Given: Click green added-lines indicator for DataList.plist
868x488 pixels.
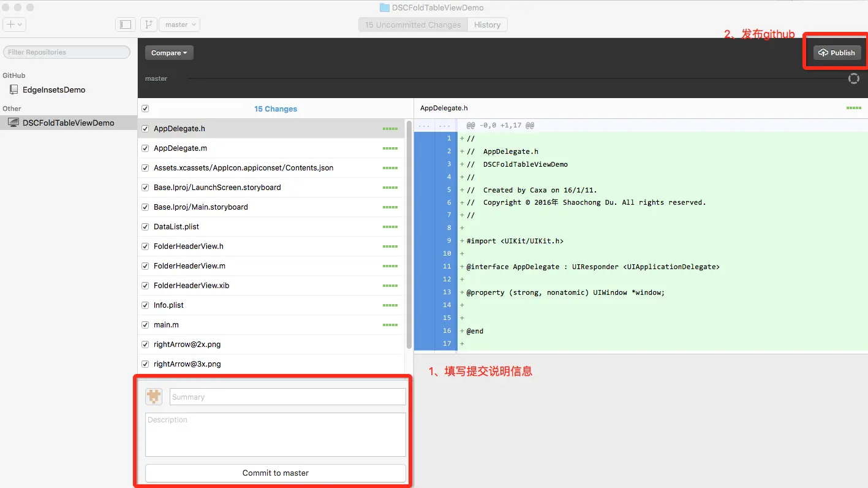Looking at the screenshot, I should point(390,227).
